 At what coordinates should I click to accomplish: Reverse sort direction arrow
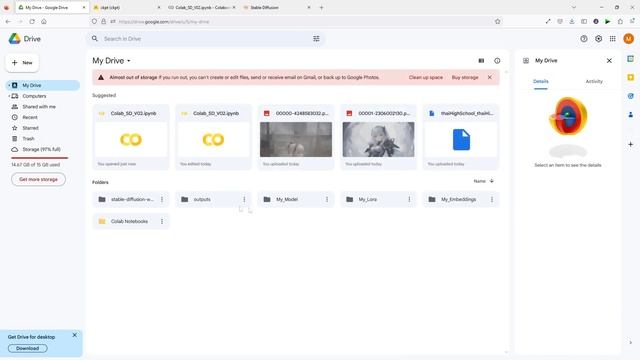tap(491, 181)
